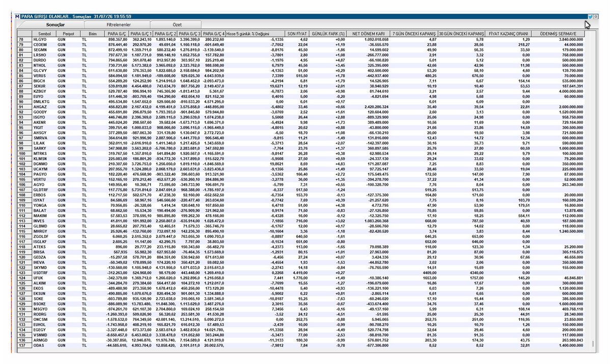Switch to the Sonuçlar tab

55,24
